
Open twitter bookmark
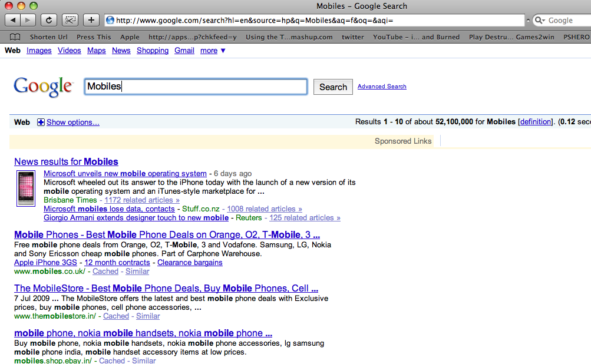(x=353, y=37)
